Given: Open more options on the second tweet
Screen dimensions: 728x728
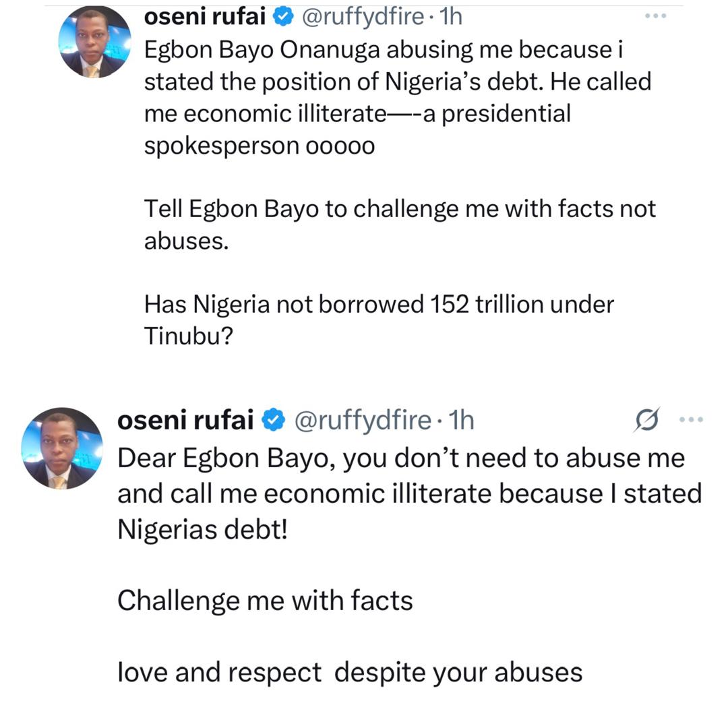Looking at the screenshot, I should [691, 420].
